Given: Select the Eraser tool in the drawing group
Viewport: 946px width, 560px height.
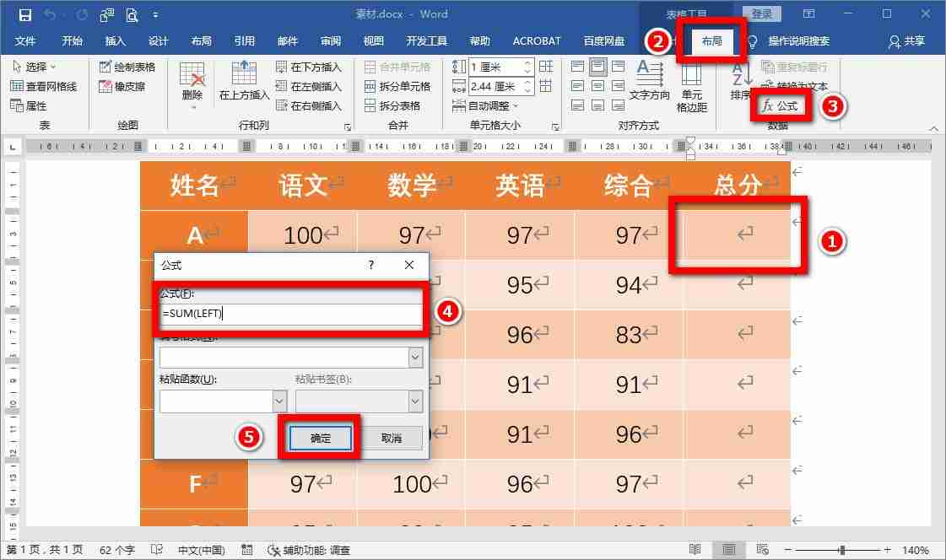Looking at the screenshot, I should (x=128, y=84).
